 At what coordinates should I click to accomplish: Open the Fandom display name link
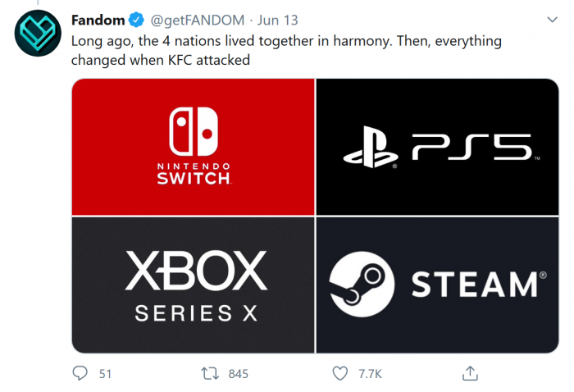coord(97,20)
